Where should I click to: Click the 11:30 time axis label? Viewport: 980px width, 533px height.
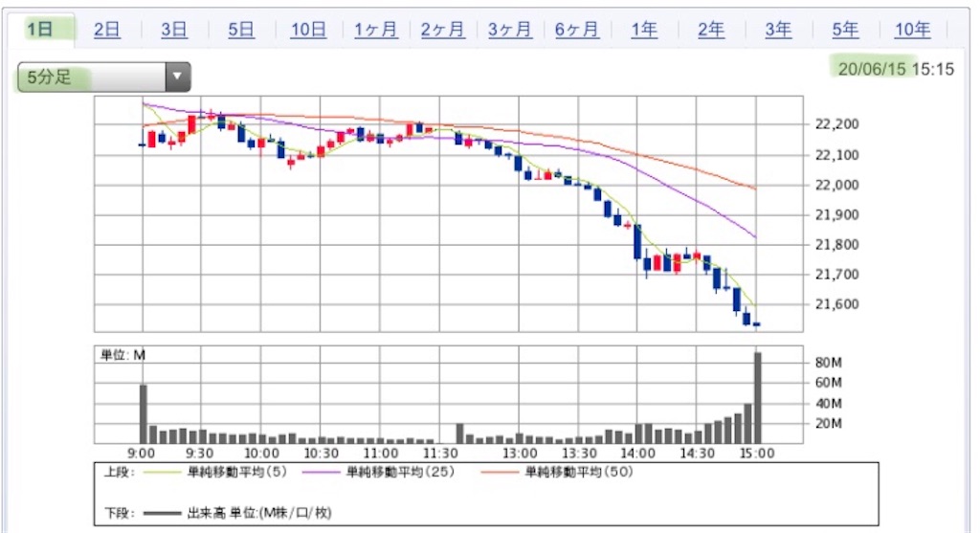coord(440,454)
